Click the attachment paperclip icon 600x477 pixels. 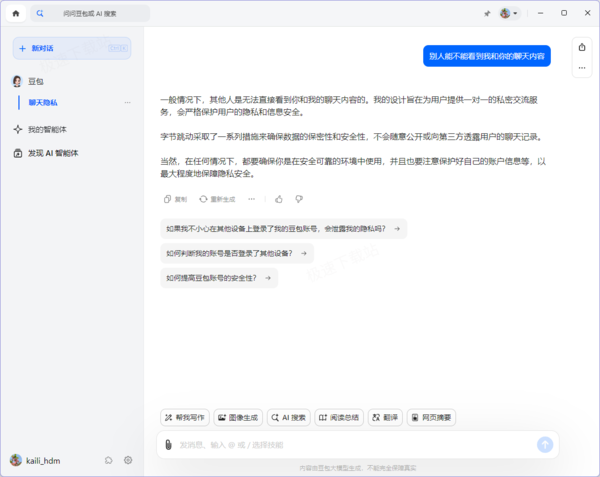pyautogui.click(x=168, y=445)
